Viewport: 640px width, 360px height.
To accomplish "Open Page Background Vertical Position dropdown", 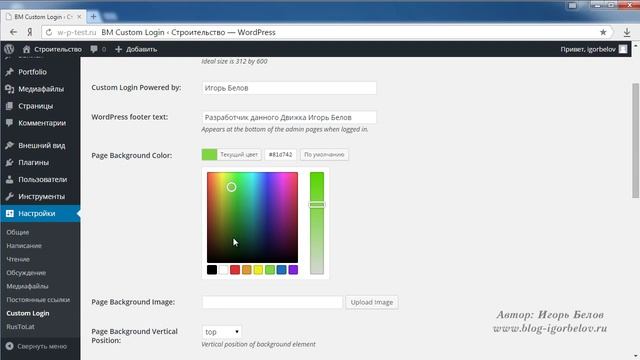I will pyautogui.click(x=222, y=332).
